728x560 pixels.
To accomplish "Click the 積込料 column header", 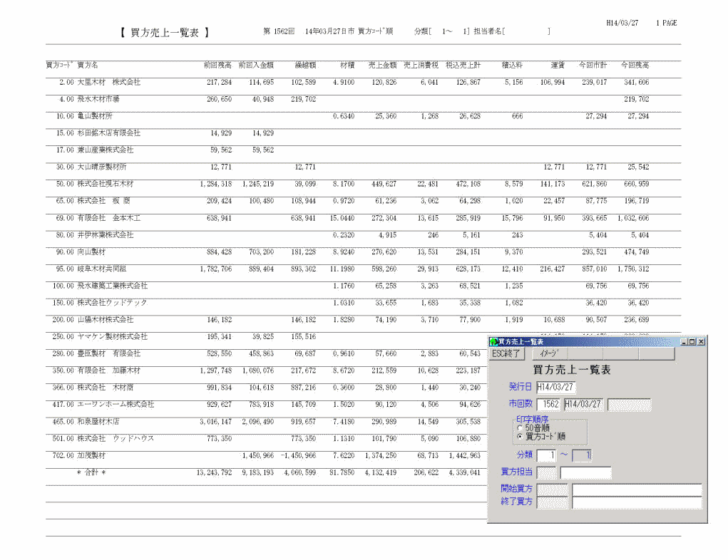I will [513, 65].
